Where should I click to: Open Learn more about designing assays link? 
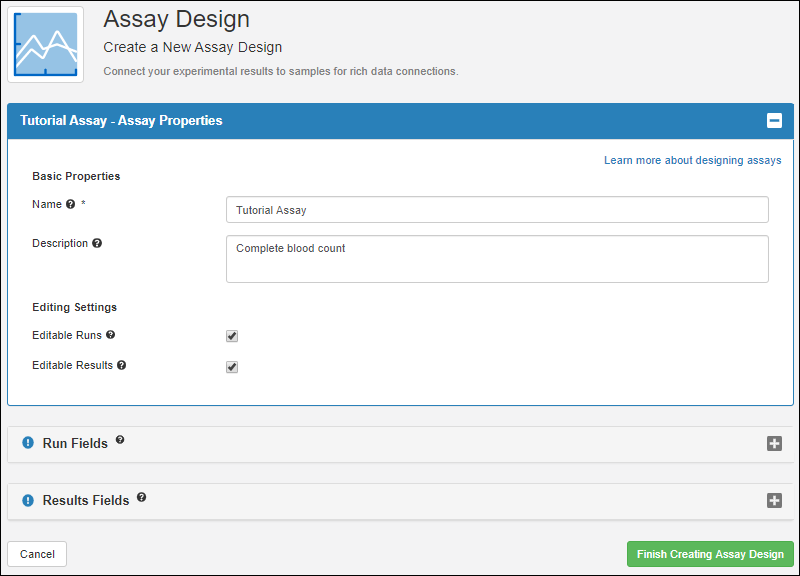[692, 160]
